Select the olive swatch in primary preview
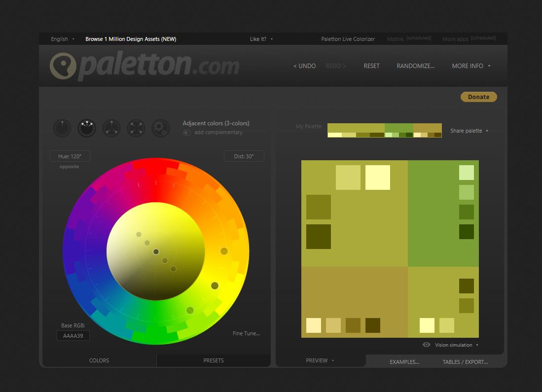 pos(319,207)
